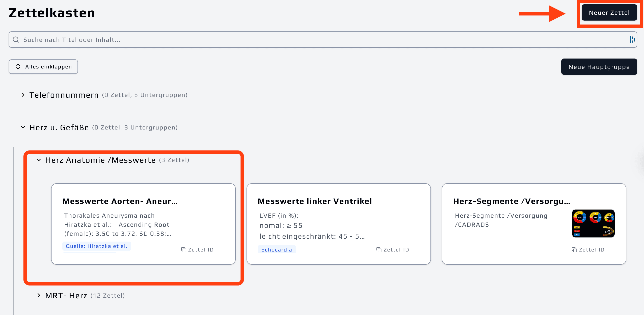Open the Herz-Segmente image thumbnail
Screen dimensions: 644x315
593,223
